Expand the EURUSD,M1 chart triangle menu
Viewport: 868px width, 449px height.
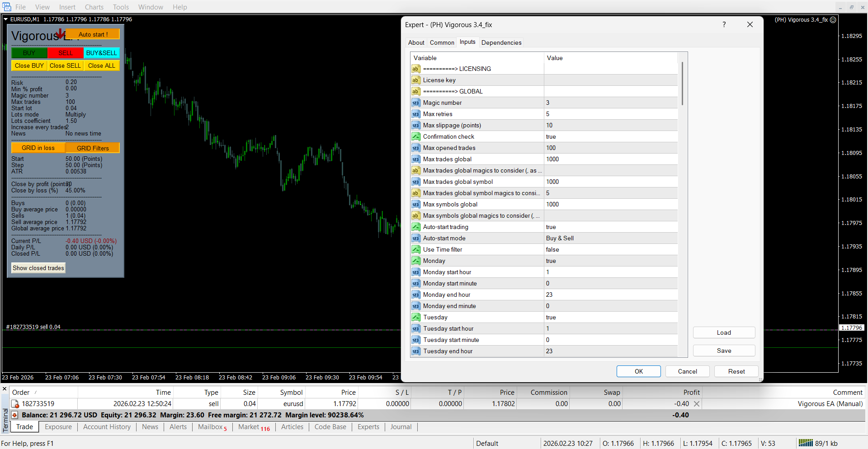pos(6,19)
